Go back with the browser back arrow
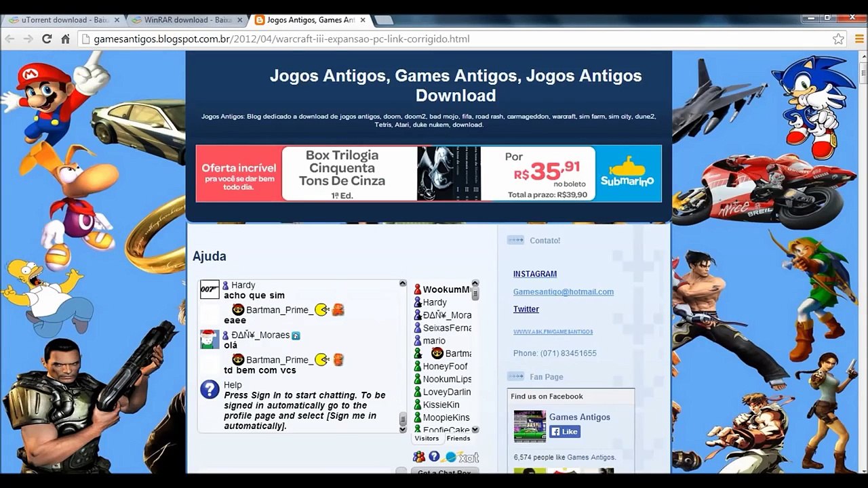The height and width of the screenshot is (488, 868). tap(9, 39)
